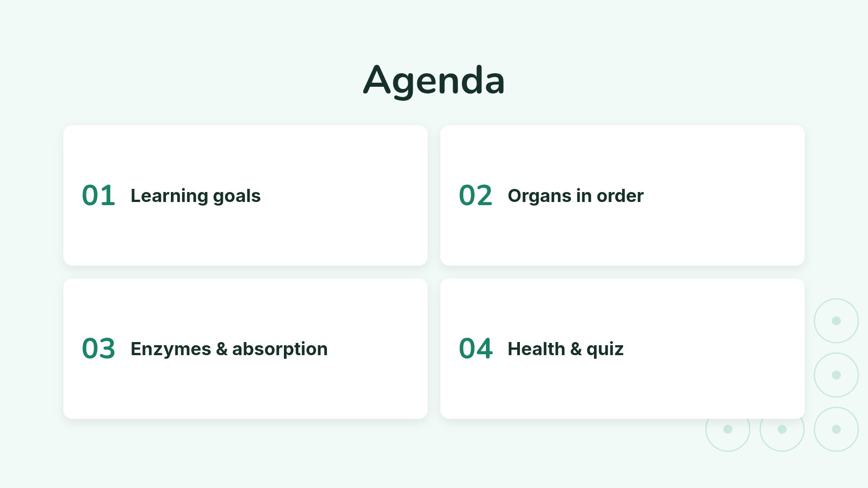Viewport: 868px width, 488px height.
Task: Click the Health & quiz text
Action: point(566,349)
